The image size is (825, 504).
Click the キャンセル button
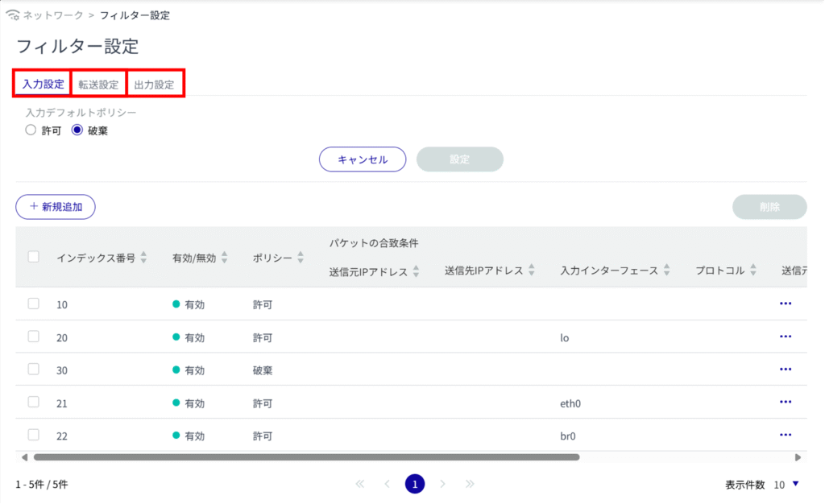pos(363,159)
